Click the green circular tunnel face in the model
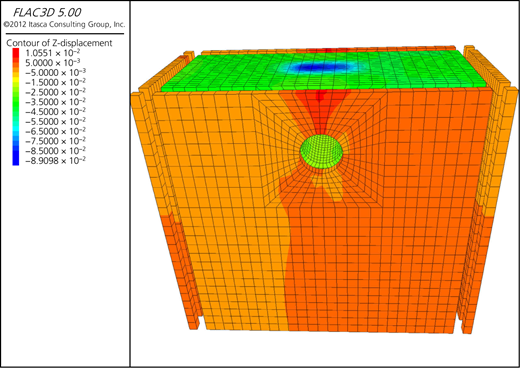Image resolution: width=520 pixels, height=368 pixels. click(x=321, y=152)
